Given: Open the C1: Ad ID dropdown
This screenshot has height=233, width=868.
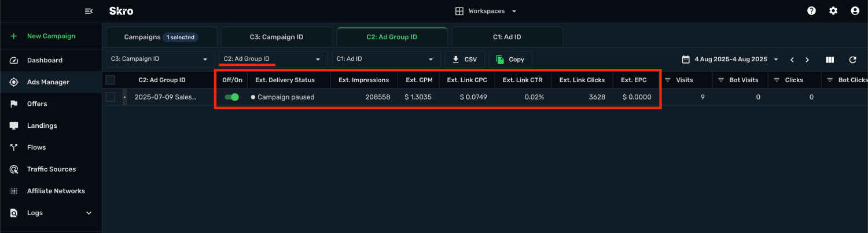Looking at the screenshot, I should point(385,59).
